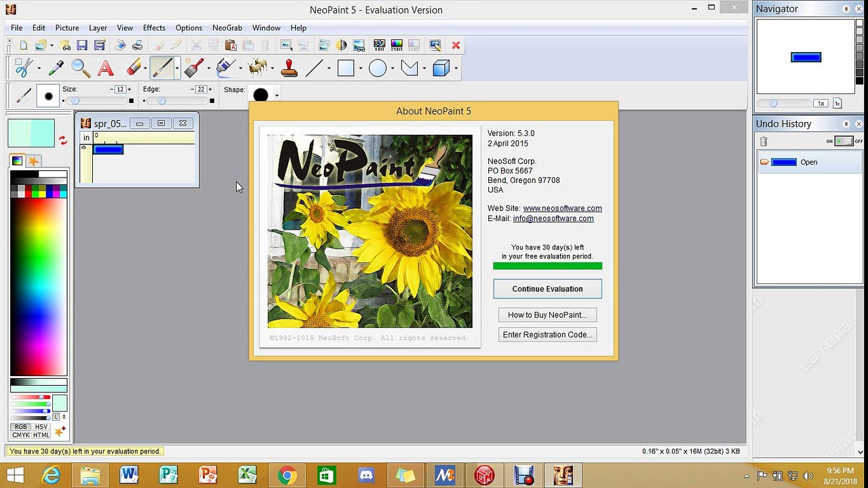Select the scissors selection tool

tap(24, 68)
